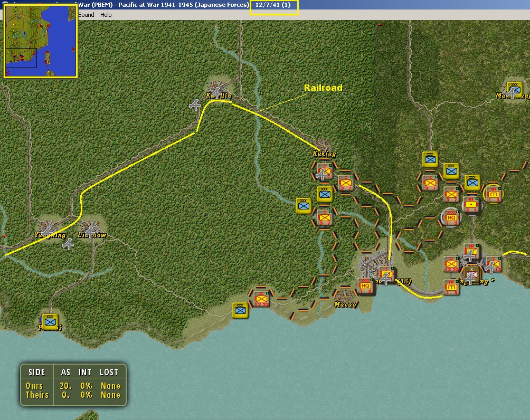Click the Macao town hex graphic
The image size is (530, 420).
[x=345, y=294]
